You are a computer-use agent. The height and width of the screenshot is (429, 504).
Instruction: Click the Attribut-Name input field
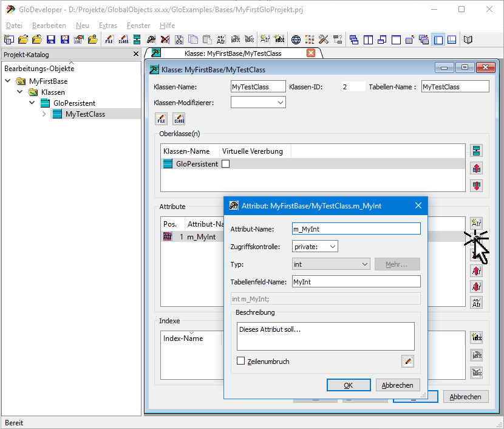tap(356, 229)
